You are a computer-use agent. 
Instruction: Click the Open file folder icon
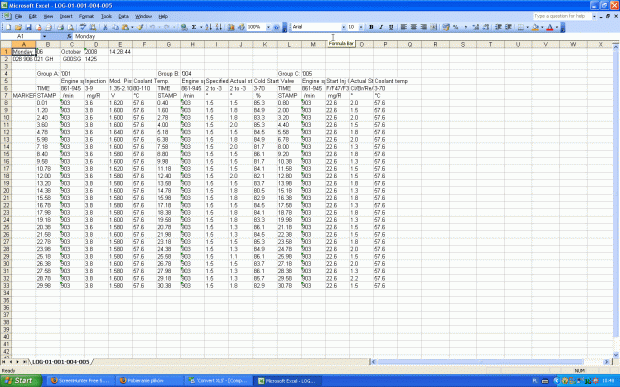tap(18, 27)
